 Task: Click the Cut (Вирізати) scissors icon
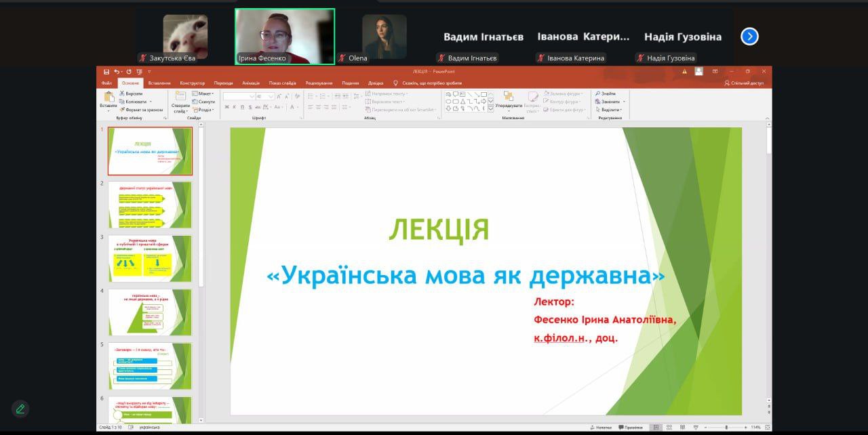tap(122, 94)
